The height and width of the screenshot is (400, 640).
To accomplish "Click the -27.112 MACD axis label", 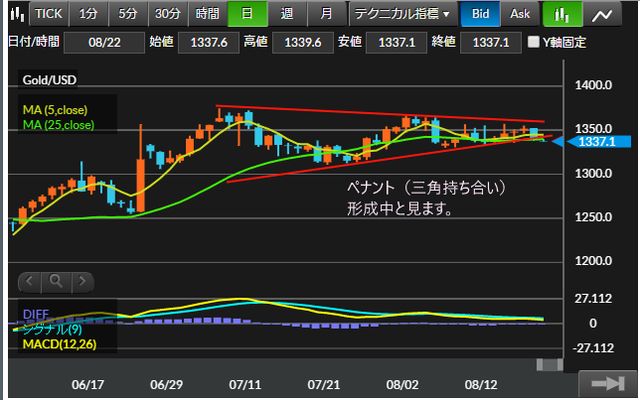I will [593, 348].
